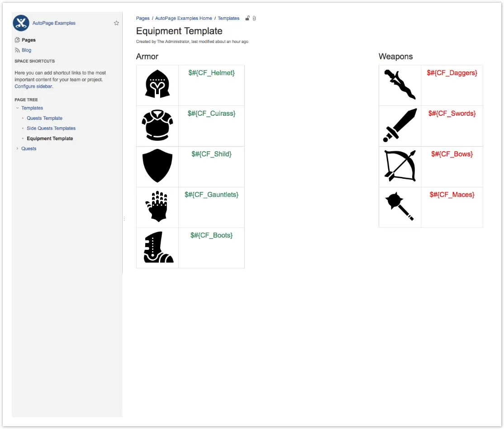Click the boots image
Viewport: 504px width, 429px height.
pyautogui.click(x=158, y=248)
